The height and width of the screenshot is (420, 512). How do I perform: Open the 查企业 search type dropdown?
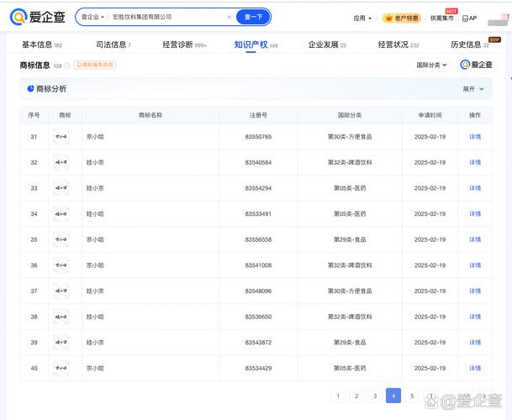pos(92,17)
